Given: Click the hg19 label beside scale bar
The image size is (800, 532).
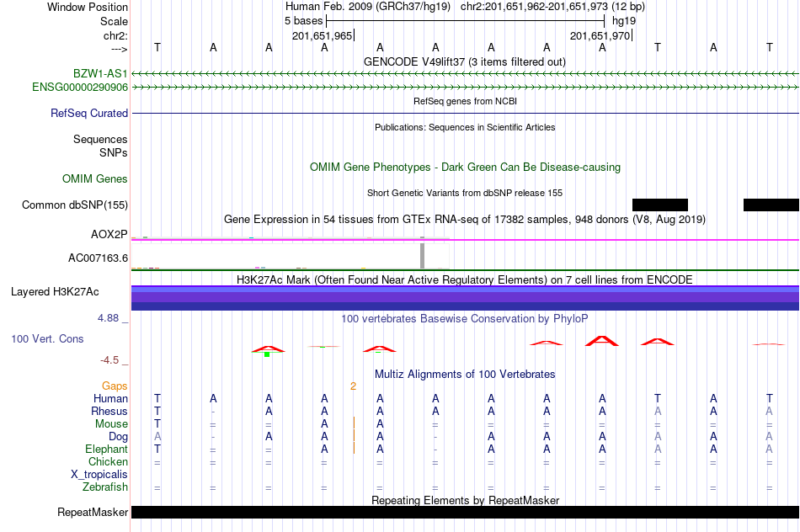Looking at the screenshot, I should point(624,21).
